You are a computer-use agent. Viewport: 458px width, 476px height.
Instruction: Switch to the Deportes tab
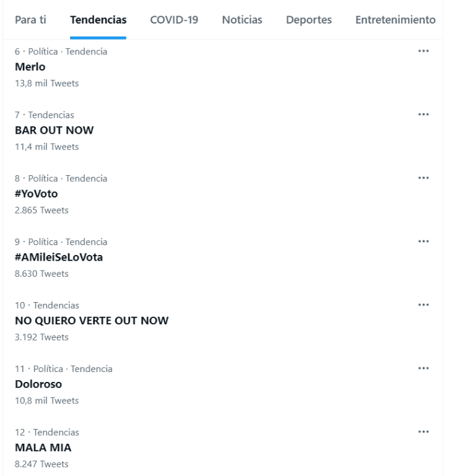click(309, 20)
